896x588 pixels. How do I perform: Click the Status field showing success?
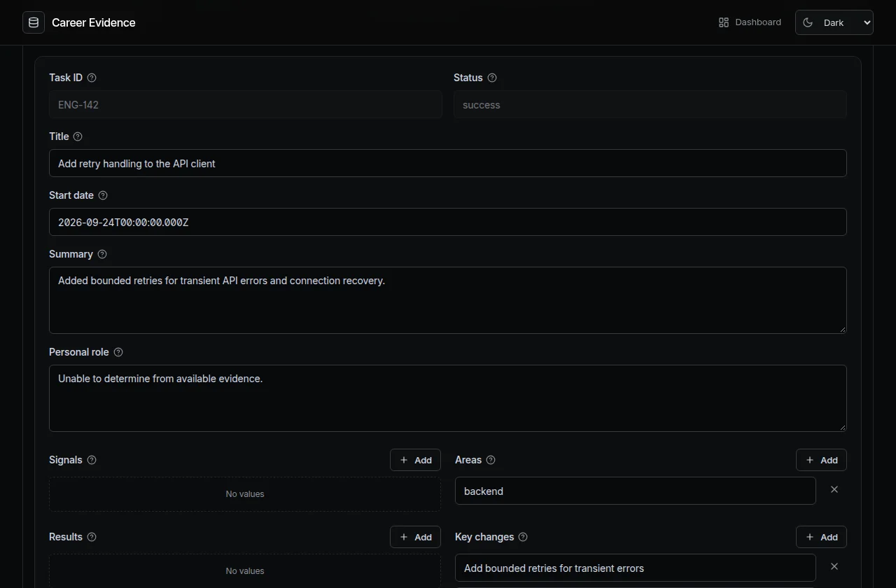pos(650,104)
